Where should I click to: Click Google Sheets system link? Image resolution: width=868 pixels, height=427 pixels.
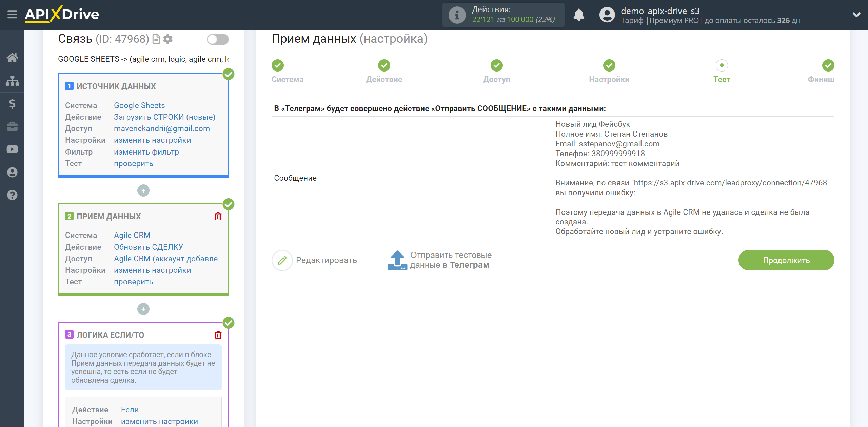(x=139, y=105)
